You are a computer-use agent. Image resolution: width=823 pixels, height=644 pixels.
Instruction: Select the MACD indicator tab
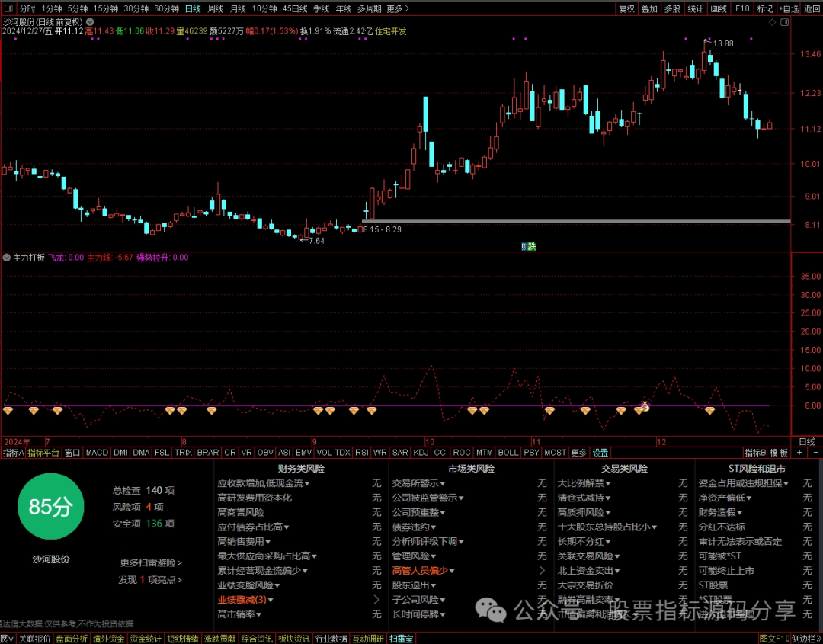(x=97, y=453)
